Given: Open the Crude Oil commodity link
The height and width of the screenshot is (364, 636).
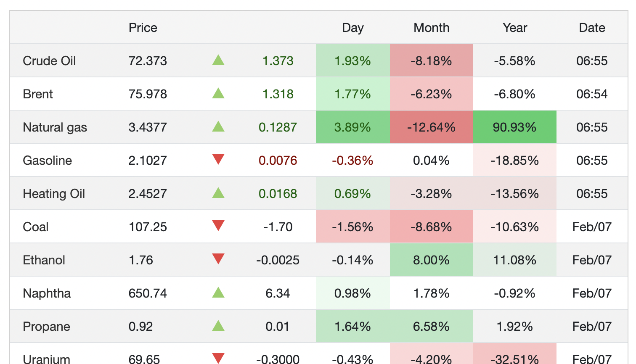Looking at the screenshot, I should click(x=49, y=61).
